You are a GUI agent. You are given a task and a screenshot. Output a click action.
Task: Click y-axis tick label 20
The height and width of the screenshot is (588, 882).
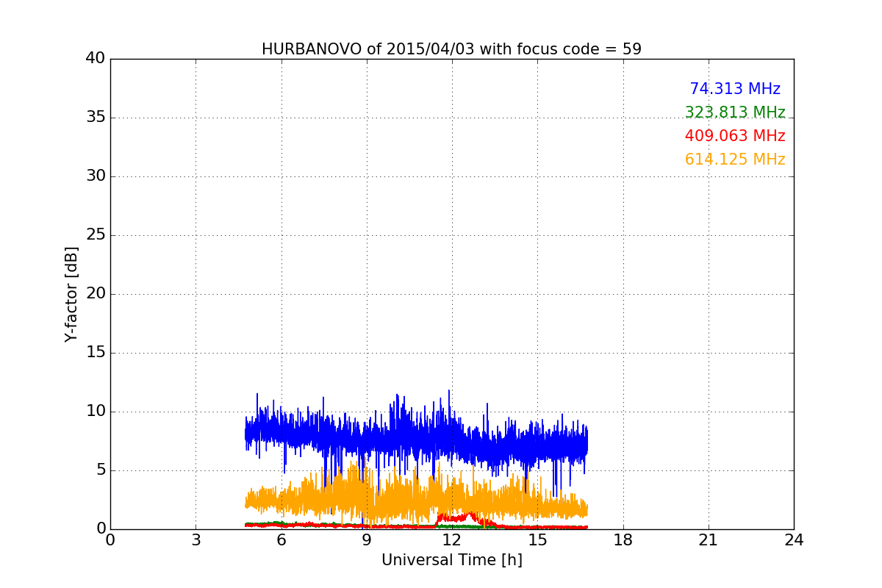click(x=96, y=294)
